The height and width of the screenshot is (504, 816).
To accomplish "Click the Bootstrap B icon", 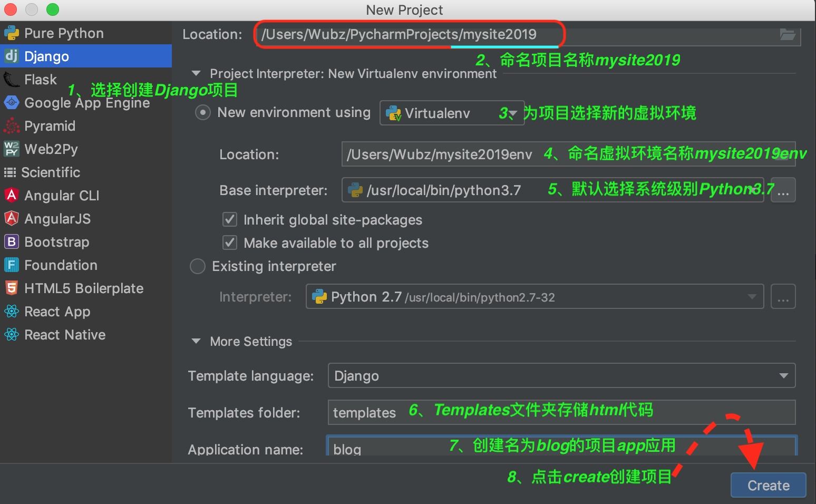I will tap(12, 241).
